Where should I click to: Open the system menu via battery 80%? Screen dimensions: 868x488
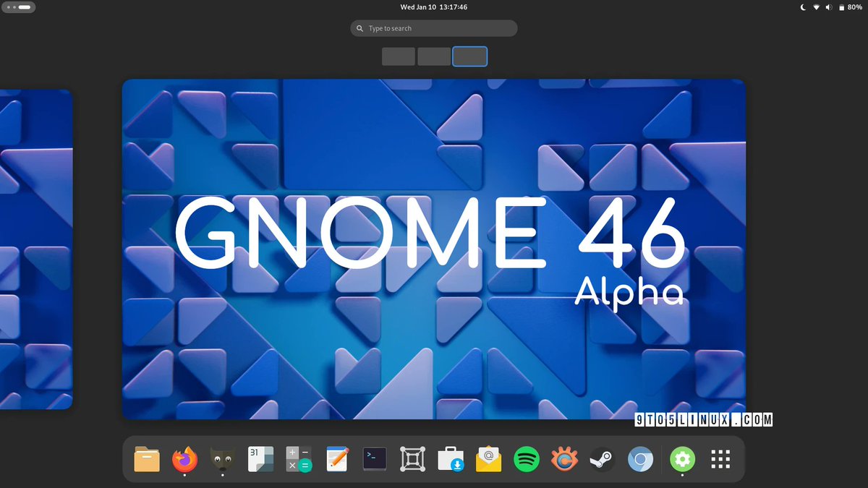coord(849,7)
